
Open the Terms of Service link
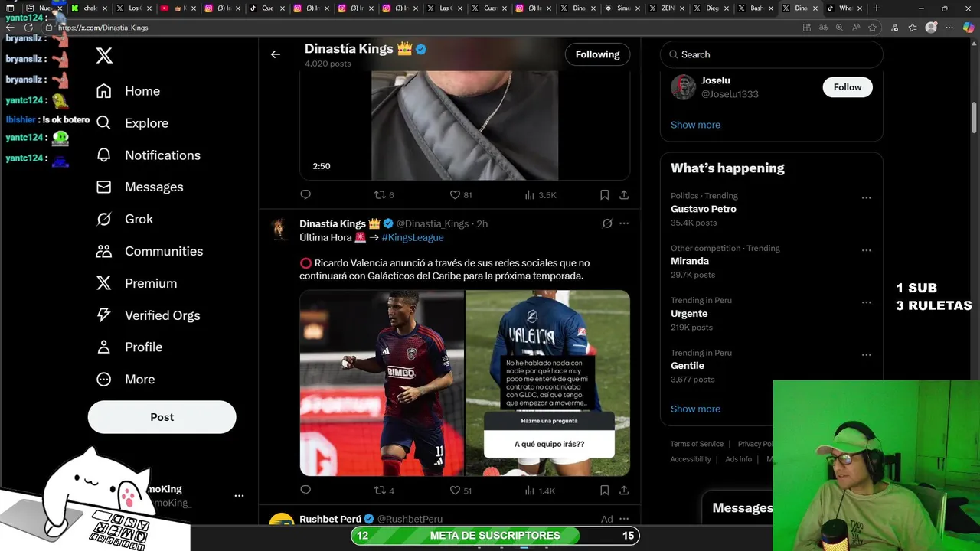click(x=697, y=444)
